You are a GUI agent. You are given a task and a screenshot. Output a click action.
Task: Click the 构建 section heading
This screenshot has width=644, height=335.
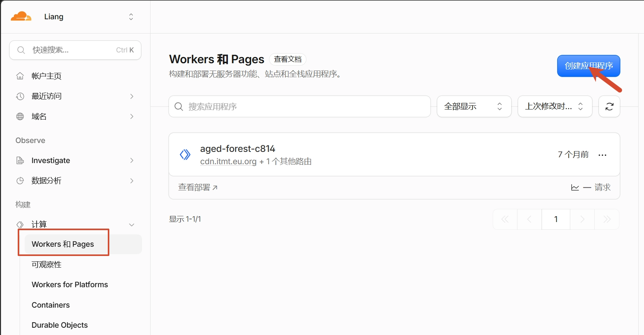point(23,204)
